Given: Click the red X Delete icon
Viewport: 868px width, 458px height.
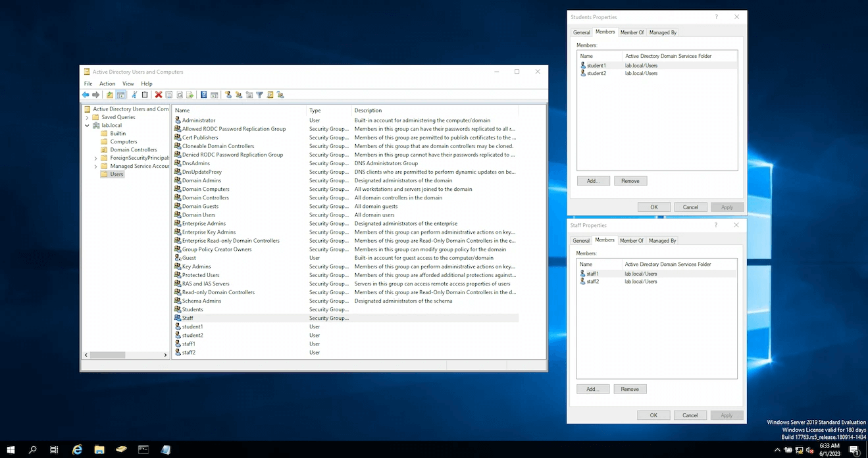Looking at the screenshot, I should tap(159, 95).
